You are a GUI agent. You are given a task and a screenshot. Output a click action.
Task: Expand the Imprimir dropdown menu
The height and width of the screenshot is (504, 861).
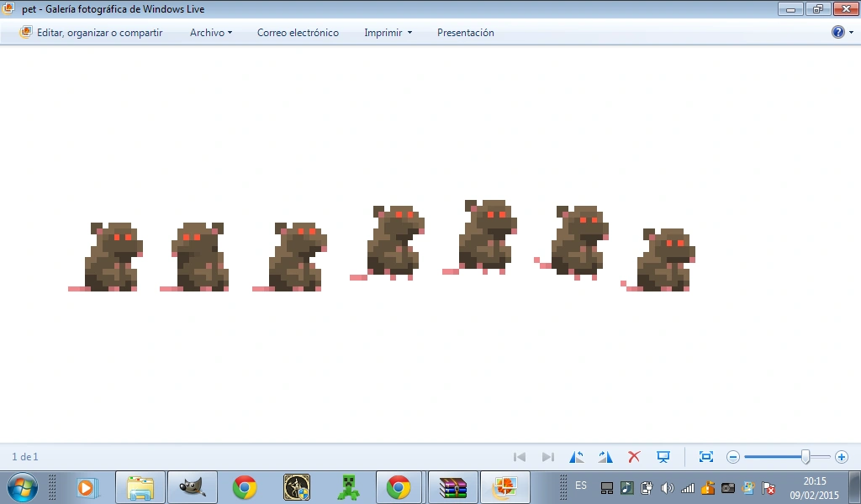click(x=388, y=33)
